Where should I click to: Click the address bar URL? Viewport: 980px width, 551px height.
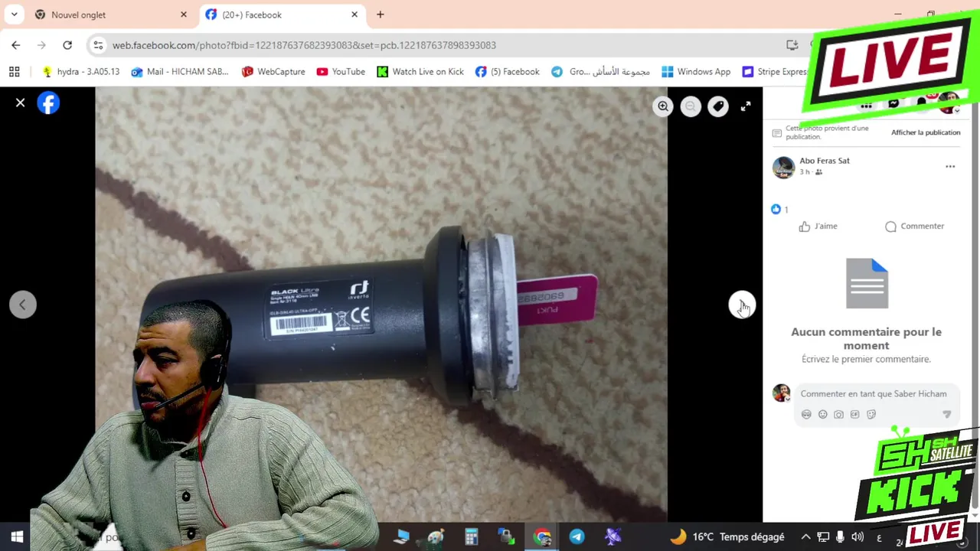304,45
